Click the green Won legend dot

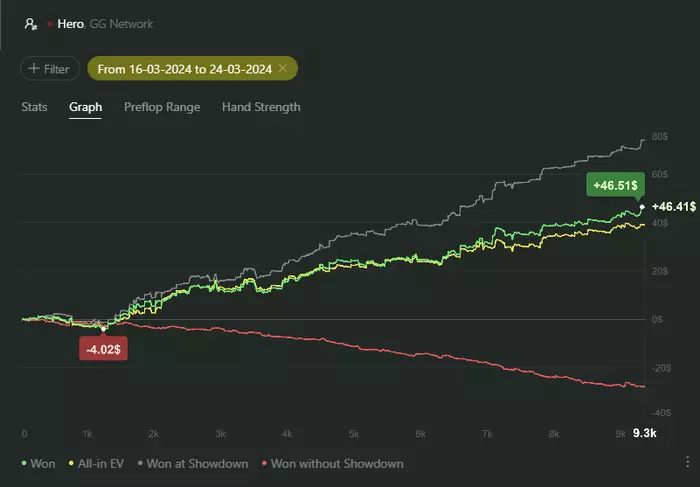pyautogui.click(x=24, y=464)
